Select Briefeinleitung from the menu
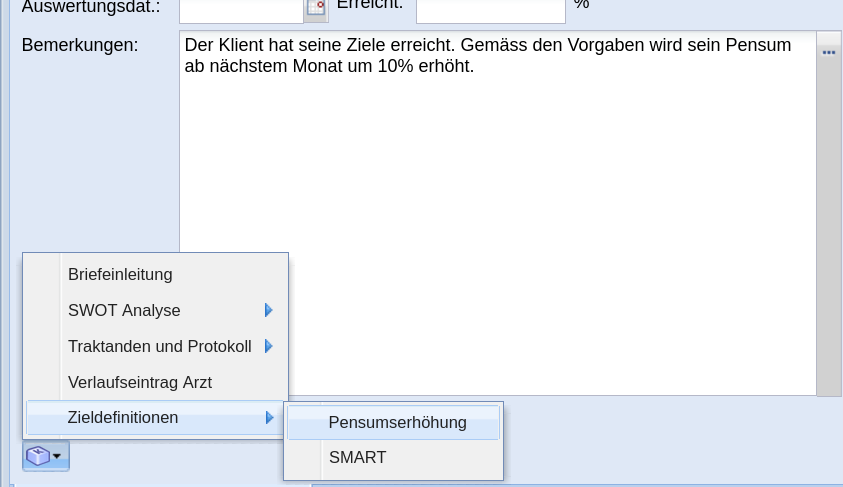 (120, 274)
